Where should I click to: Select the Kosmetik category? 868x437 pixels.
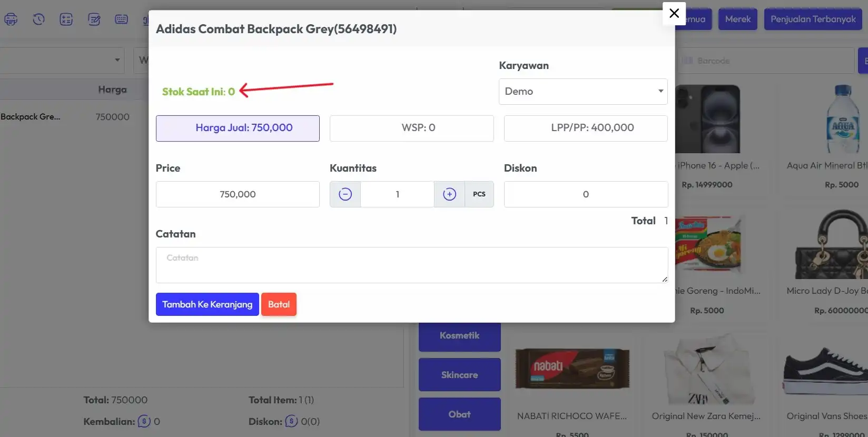(460, 335)
